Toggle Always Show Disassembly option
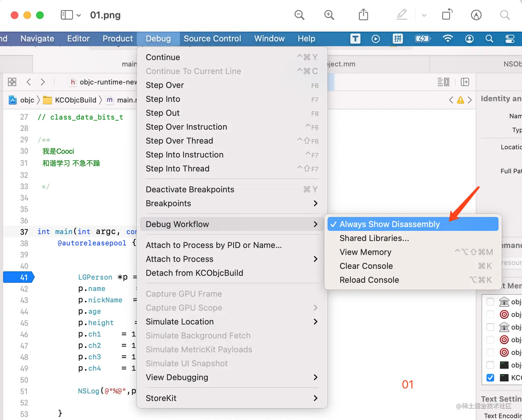 (413, 224)
